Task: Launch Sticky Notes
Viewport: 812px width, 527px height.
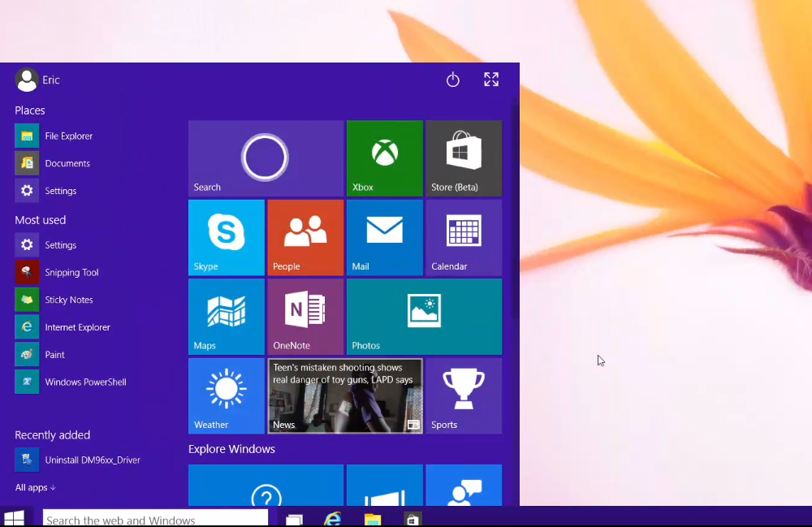Action: [x=54, y=300]
